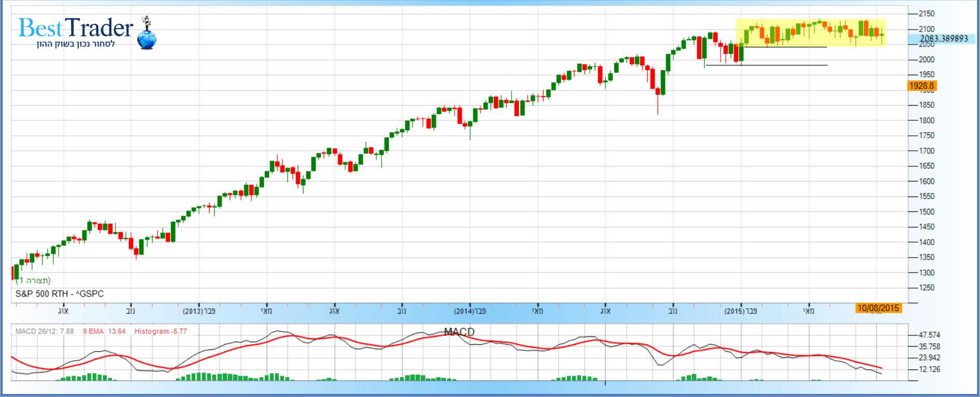The width and height of the screenshot is (980, 397).
Task: Click the 47.574 value on the MACD axis
Action: point(929,335)
